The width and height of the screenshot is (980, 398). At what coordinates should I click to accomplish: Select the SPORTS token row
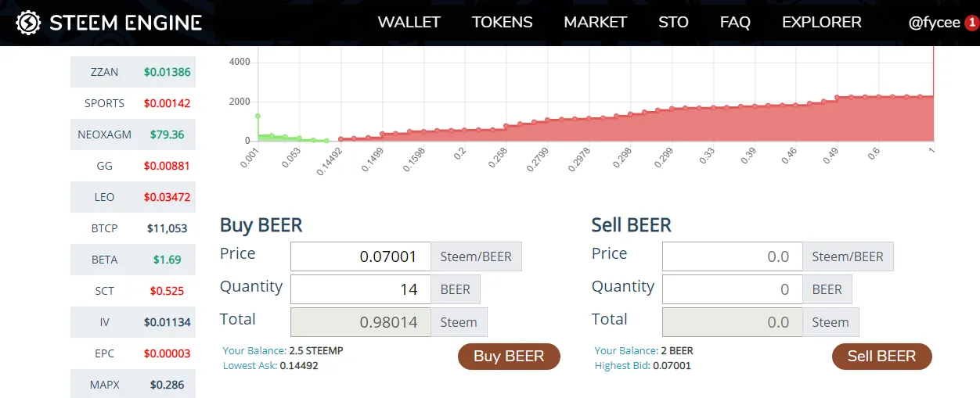133,103
